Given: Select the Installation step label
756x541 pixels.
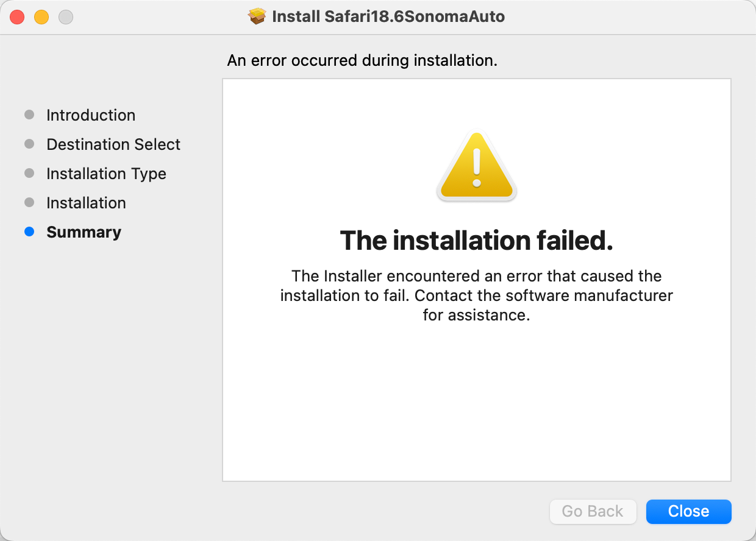Looking at the screenshot, I should click(86, 203).
